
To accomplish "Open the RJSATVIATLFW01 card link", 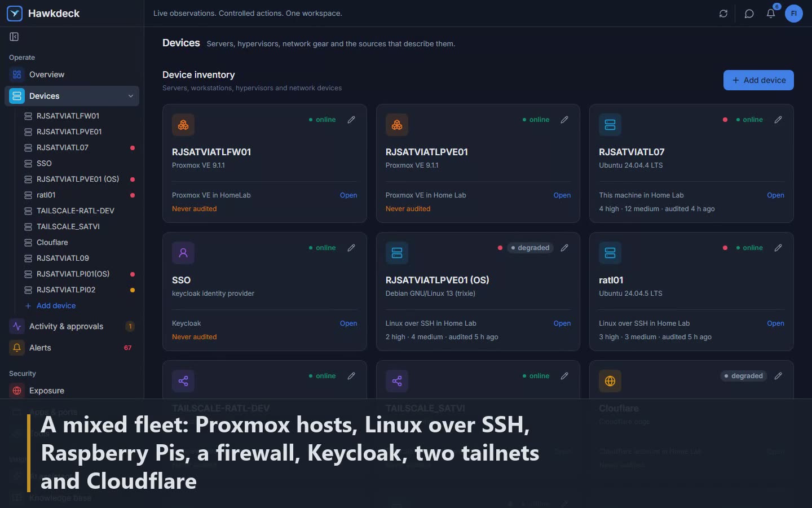I will [x=348, y=195].
